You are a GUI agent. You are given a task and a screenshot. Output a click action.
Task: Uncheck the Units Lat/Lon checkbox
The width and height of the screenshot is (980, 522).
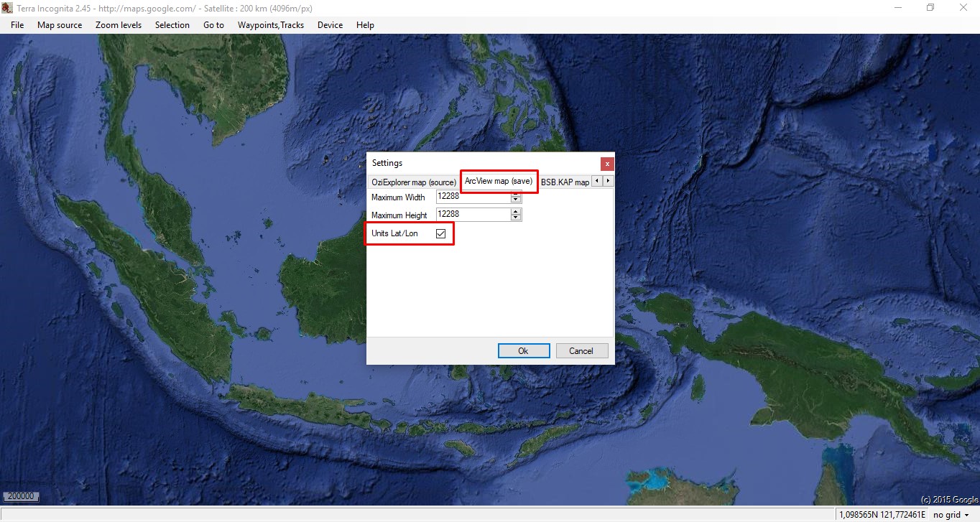click(x=441, y=233)
